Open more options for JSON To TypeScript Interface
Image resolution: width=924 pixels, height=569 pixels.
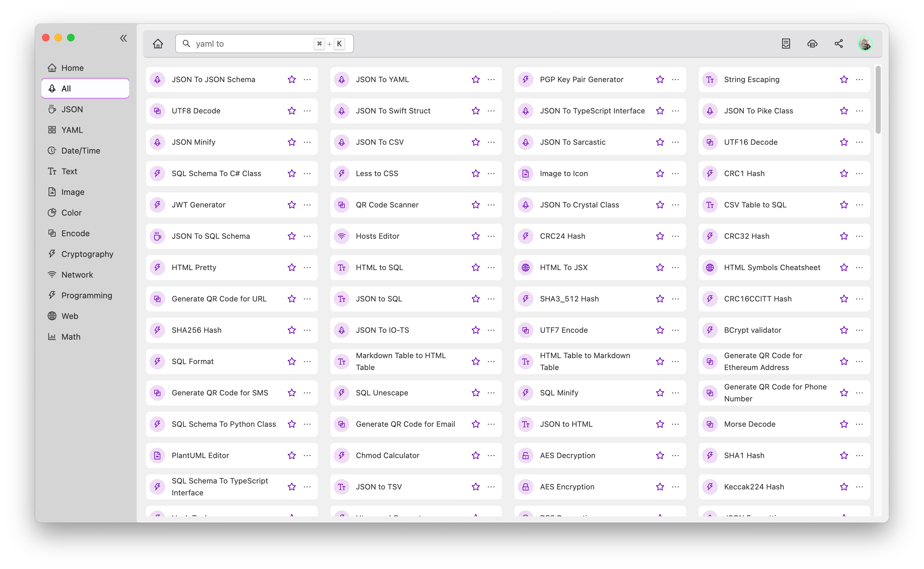coord(675,111)
